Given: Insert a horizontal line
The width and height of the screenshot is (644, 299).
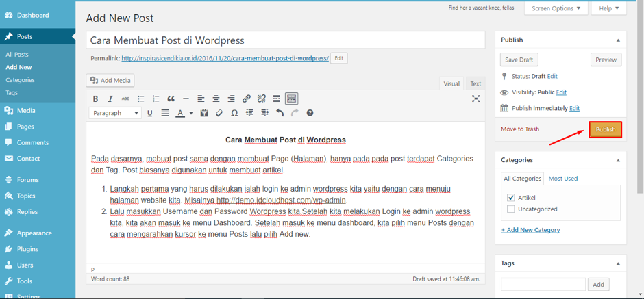Looking at the screenshot, I should tap(186, 99).
